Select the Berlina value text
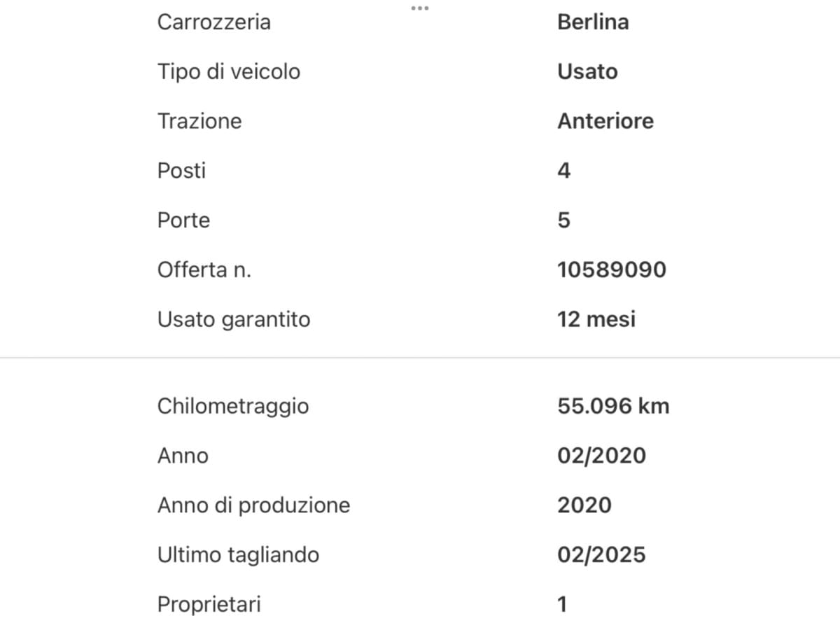This screenshot has height=630, width=840. 593,22
